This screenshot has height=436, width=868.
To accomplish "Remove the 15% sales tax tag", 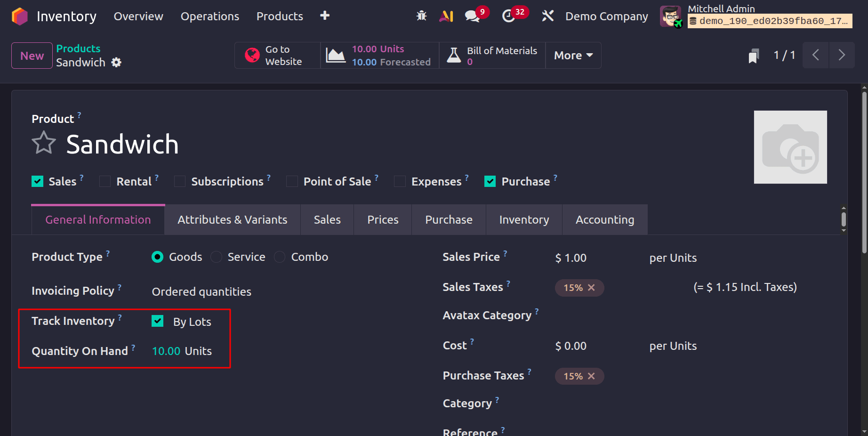I will [x=592, y=288].
